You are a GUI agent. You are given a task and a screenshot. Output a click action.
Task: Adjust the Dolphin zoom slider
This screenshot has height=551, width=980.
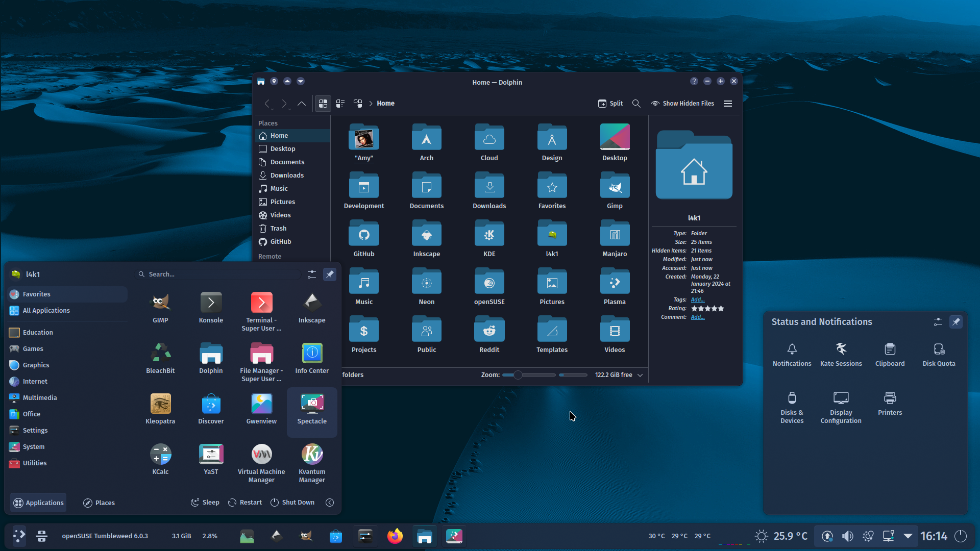click(x=529, y=375)
